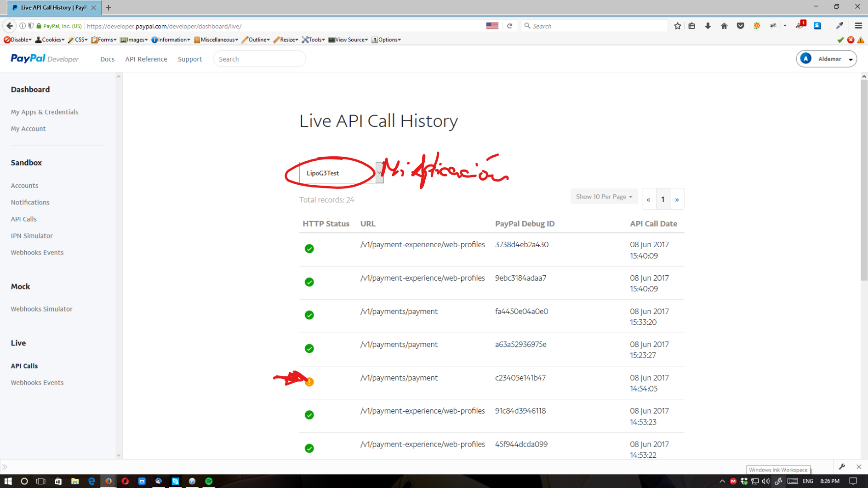Go to My Apps & Credentials
This screenshot has height=488, width=868.
click(45, 112)
